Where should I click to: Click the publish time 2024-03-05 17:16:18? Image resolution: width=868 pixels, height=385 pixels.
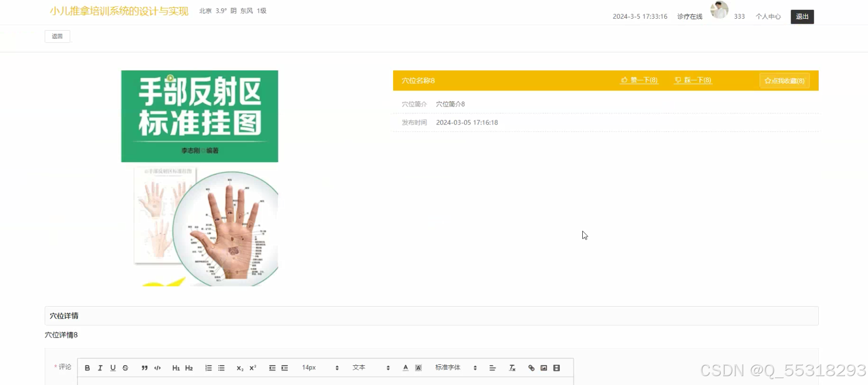coord(467,122)
